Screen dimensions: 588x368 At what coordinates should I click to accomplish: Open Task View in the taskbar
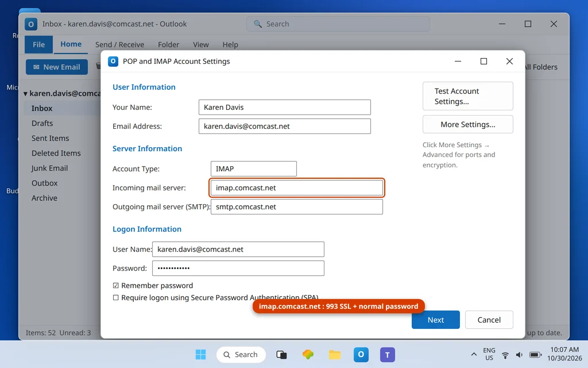coord(281,354)
